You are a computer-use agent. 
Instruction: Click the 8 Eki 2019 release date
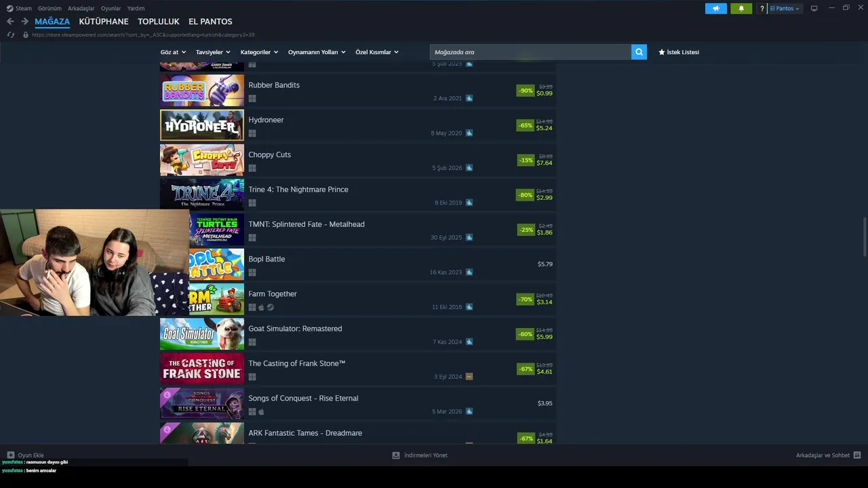click(448, 203)
